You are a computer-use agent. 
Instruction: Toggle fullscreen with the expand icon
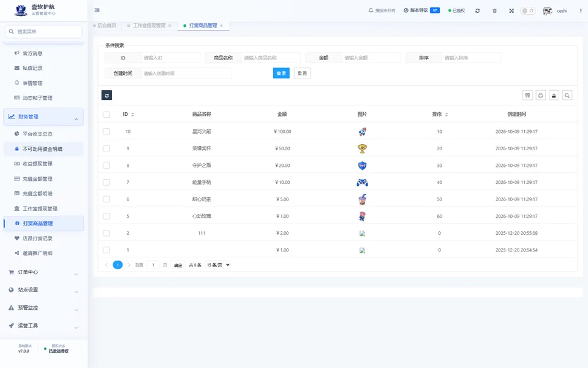[511, 11]
